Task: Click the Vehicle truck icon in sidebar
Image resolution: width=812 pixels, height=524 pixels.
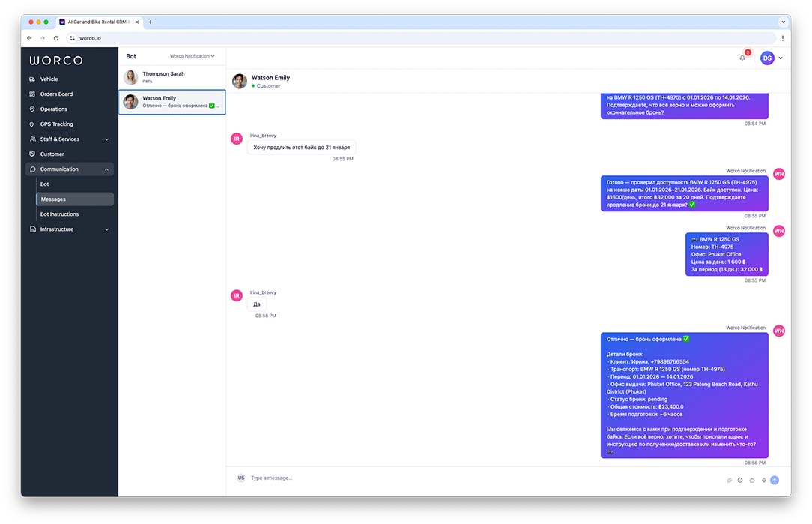Action: point(32,79)
